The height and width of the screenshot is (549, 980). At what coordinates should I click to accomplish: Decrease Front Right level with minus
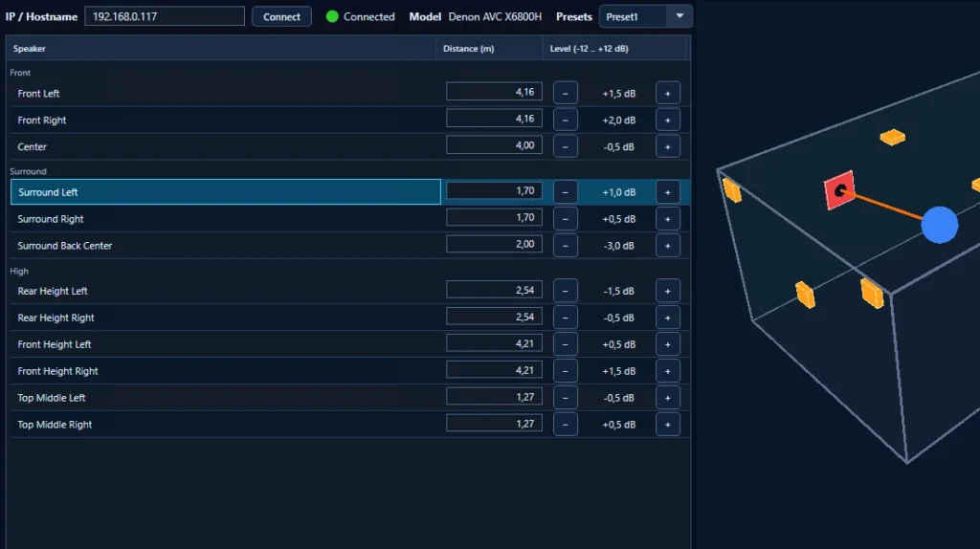click(565, 120)
